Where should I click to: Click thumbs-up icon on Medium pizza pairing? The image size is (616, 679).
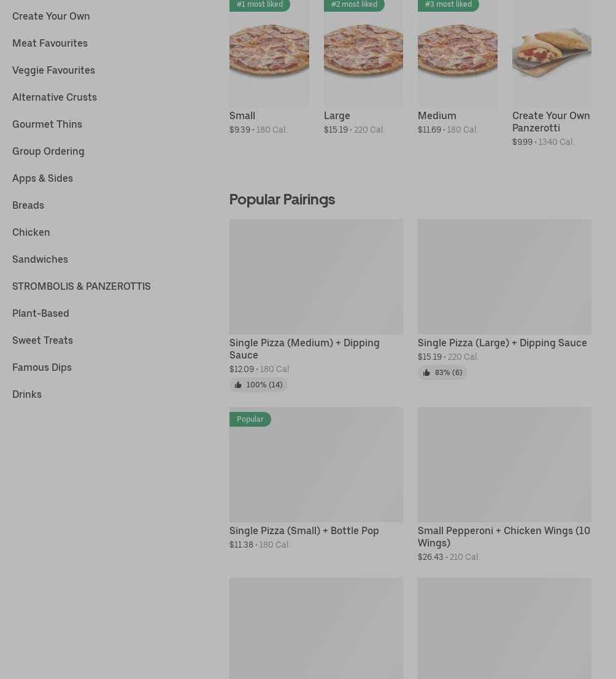click(238, 385)
